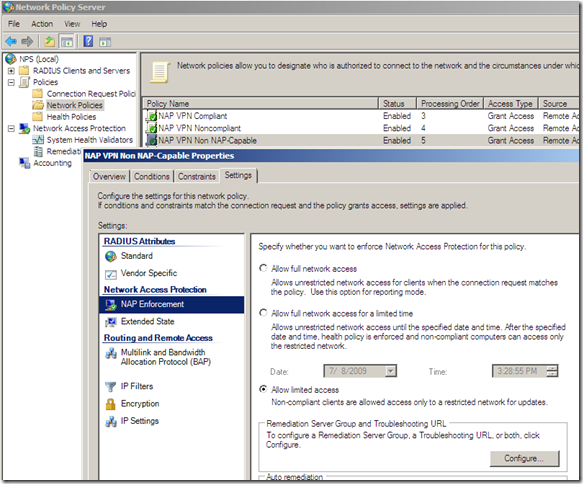Select the NPS (Local) globe icon
Screen dimensions: 583x484
point(10,59)
